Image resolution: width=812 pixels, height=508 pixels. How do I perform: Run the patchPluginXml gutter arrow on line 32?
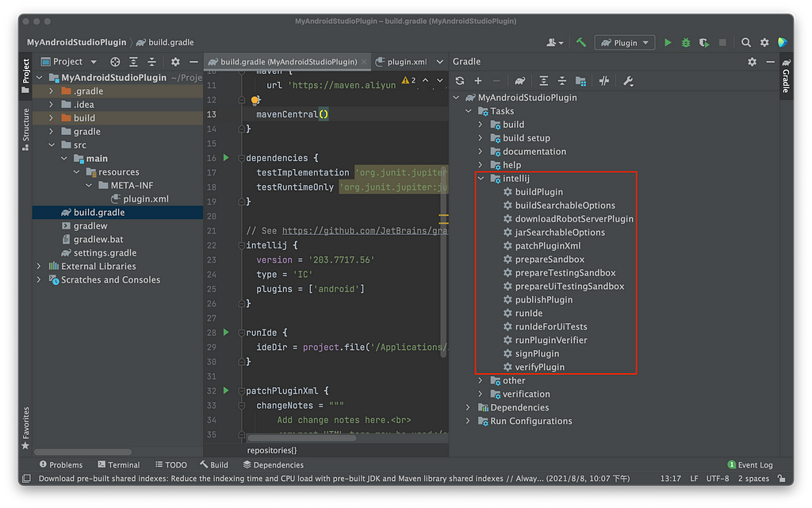[226, 391]
